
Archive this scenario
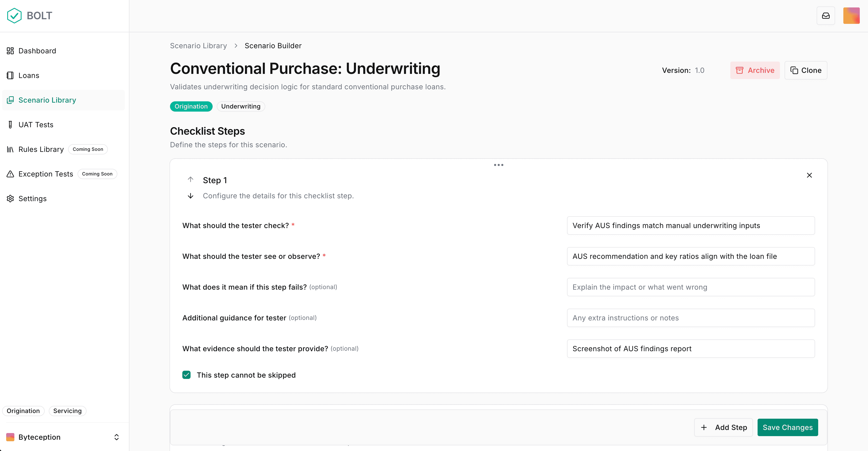point(755,70)
